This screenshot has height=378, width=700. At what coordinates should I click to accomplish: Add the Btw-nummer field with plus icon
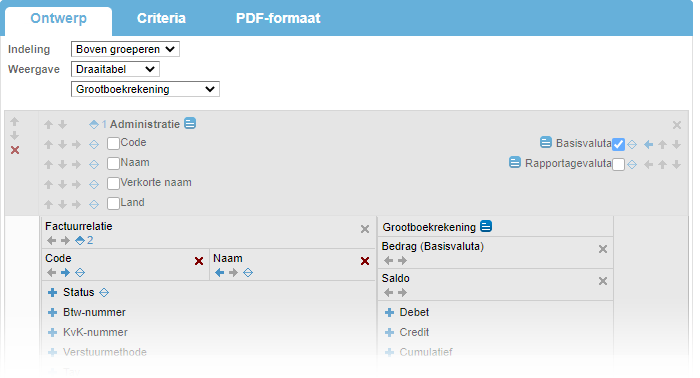[53, 312]
